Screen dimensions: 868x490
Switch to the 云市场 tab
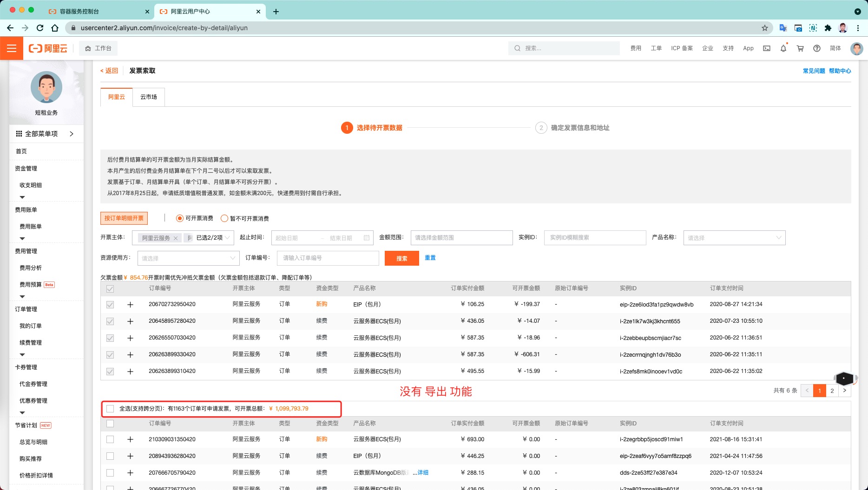coord(149,97)
